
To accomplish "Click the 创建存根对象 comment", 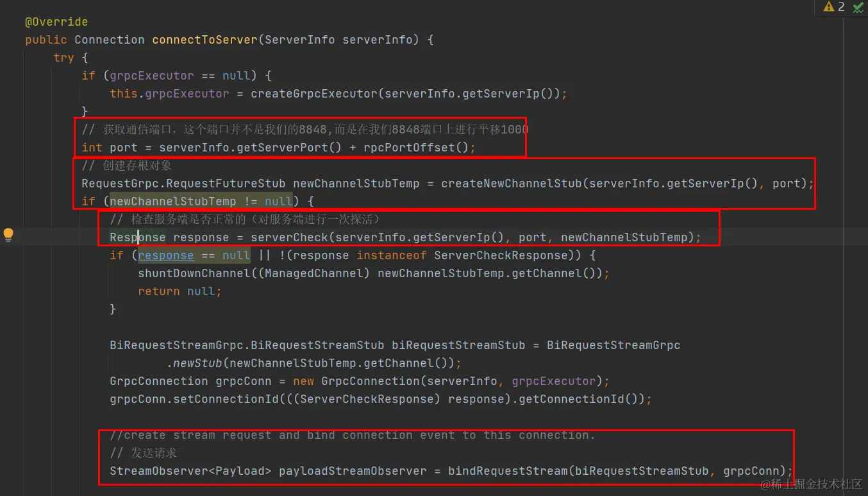I will 127,166.
